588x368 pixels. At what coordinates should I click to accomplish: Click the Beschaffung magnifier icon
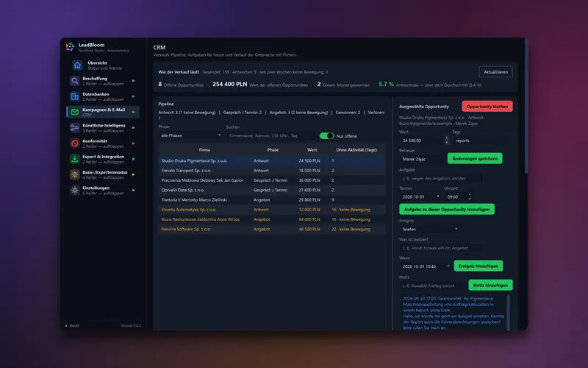[75, 81]
